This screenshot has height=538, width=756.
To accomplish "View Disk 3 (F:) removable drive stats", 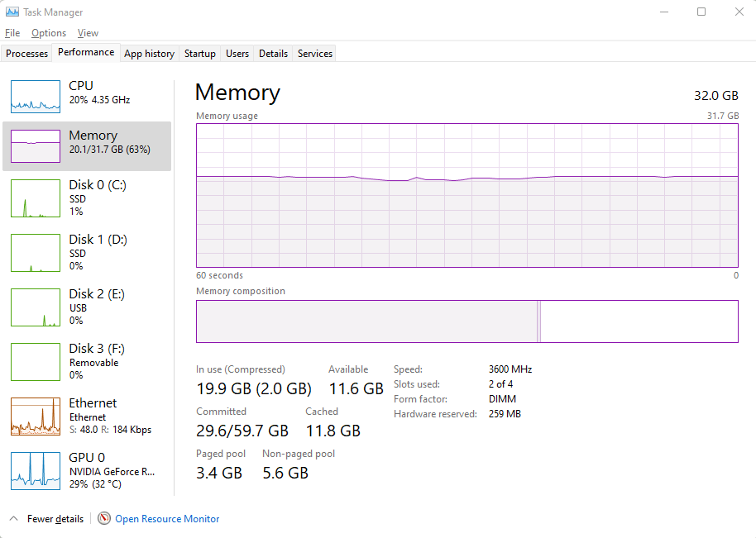I will coord(87,361).
